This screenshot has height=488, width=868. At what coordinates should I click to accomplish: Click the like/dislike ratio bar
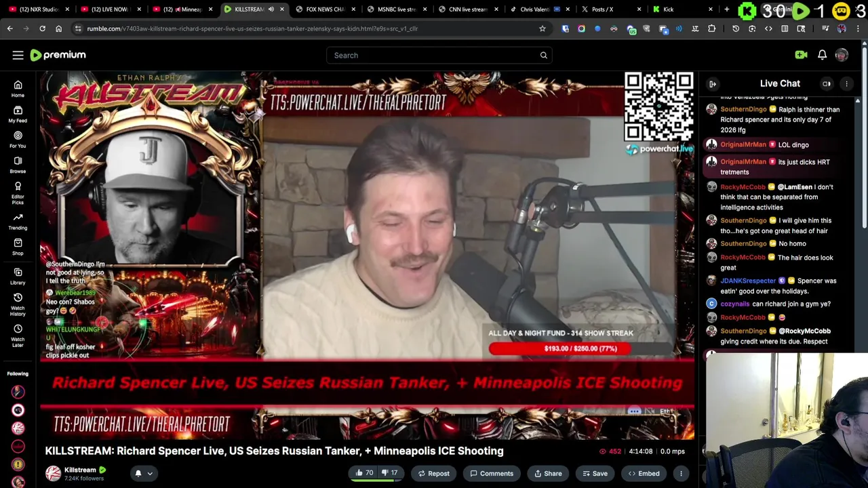click(x=376, y=481)
